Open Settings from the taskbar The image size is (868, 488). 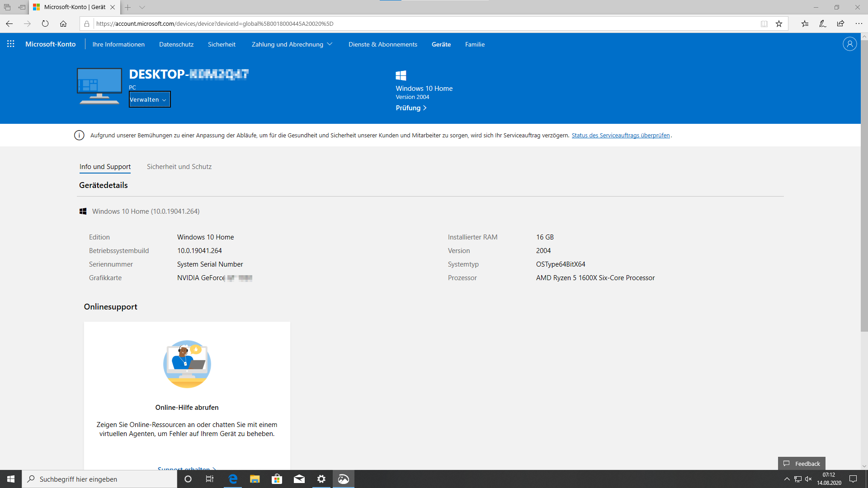click(x=321, y=479)
